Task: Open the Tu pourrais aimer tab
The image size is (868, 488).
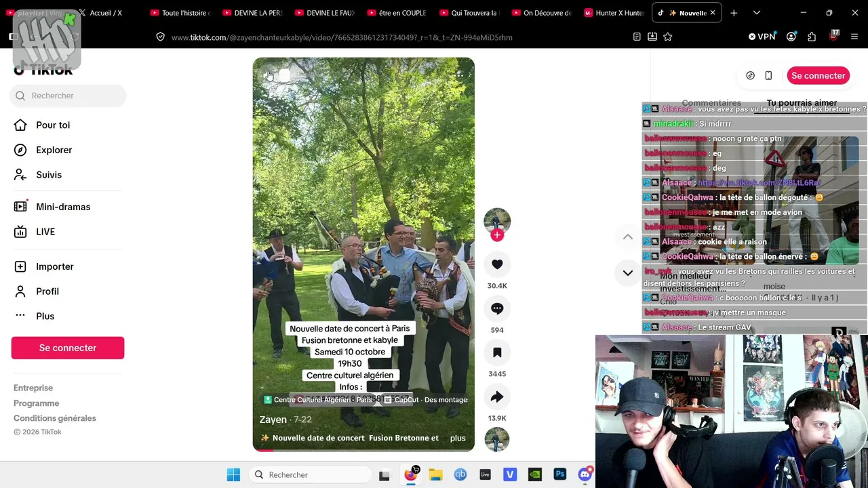Action: coord(802,103)
